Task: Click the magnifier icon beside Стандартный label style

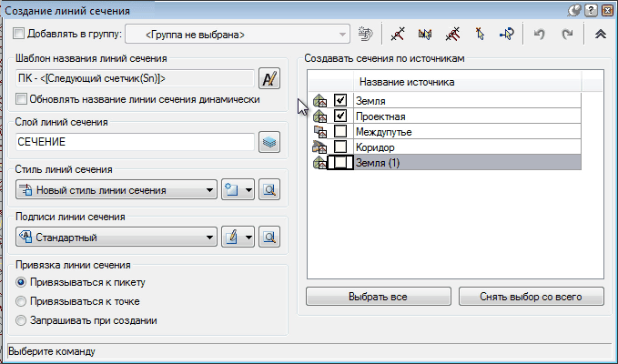Action: click(268, 238)
